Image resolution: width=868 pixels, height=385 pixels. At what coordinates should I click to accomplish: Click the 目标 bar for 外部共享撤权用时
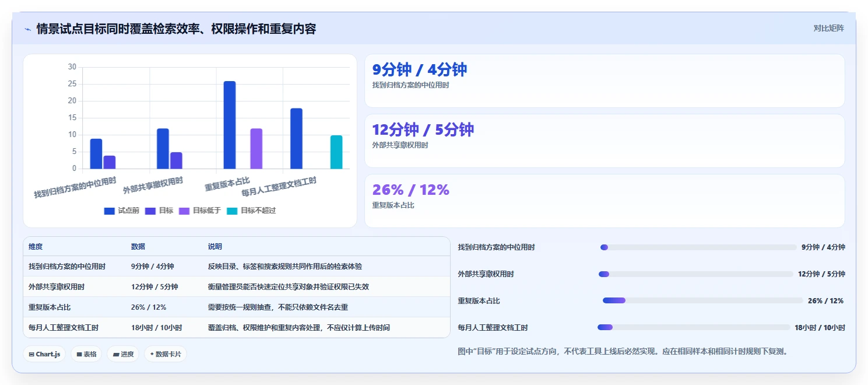point(176,160)
